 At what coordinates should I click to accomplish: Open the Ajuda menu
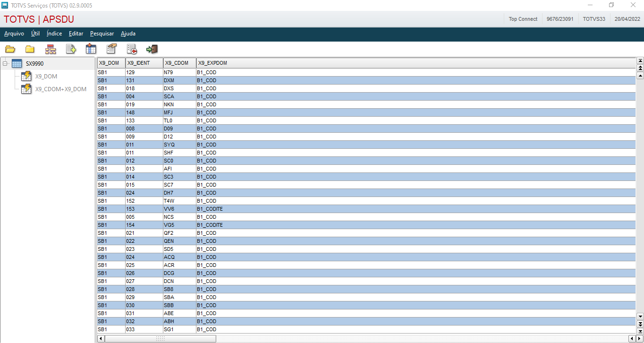[128, 34]
